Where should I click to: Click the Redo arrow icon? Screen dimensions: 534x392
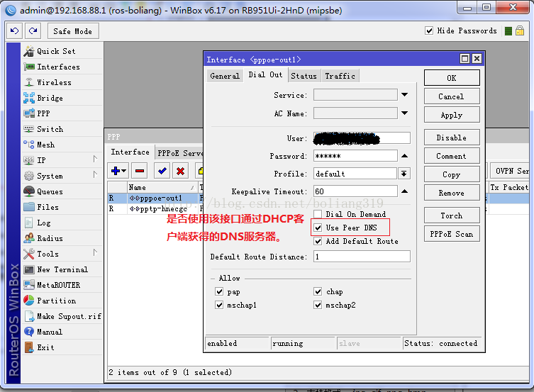coord(33,31)
